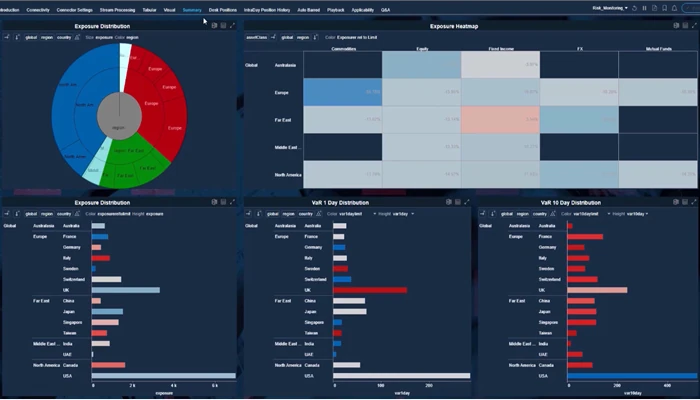Image resolution: width=700 pixels, height=400 pixels.
Task: Open Size 'exposure' variable in sunburst toolbar
Action: [x=104, y=38]
